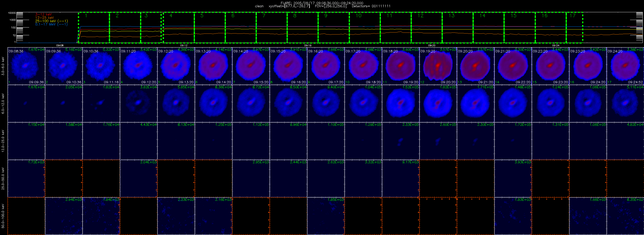The height and width of the screenshot is (235, 644).
Task: Click the 09:24 time axis tick label
Action: [x=556, y=45]
